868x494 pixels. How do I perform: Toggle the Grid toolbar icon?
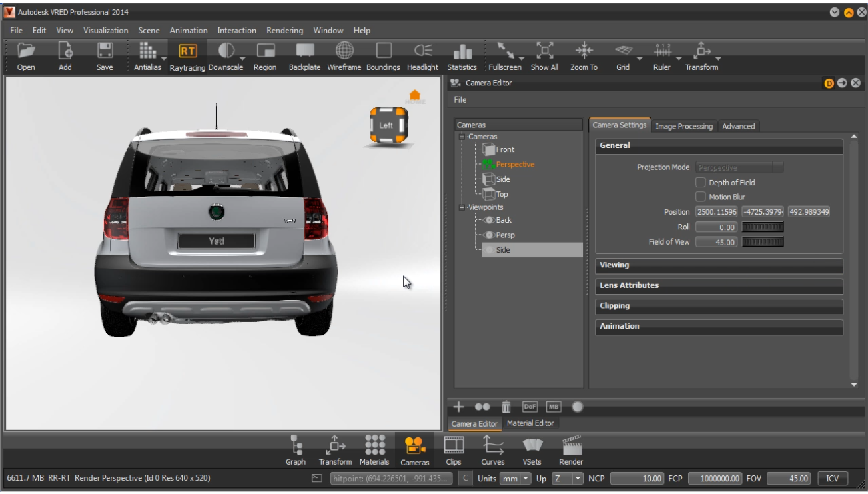point(623,51)
